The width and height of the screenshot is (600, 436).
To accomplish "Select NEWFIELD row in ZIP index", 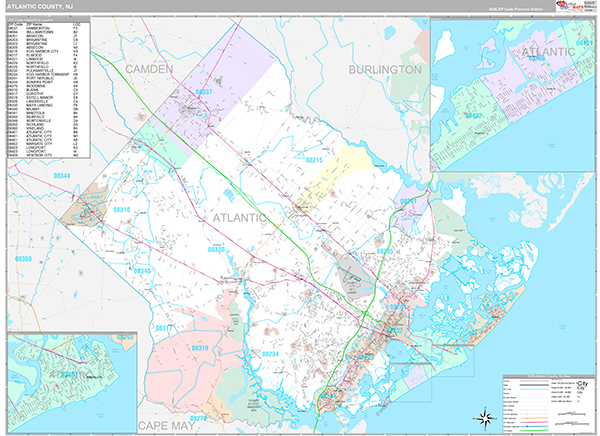I will (44, 116).
